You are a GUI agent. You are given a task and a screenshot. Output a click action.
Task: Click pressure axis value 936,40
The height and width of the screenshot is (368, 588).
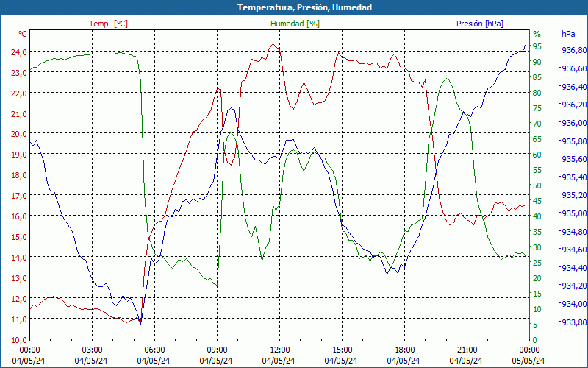tap(574, 87)
